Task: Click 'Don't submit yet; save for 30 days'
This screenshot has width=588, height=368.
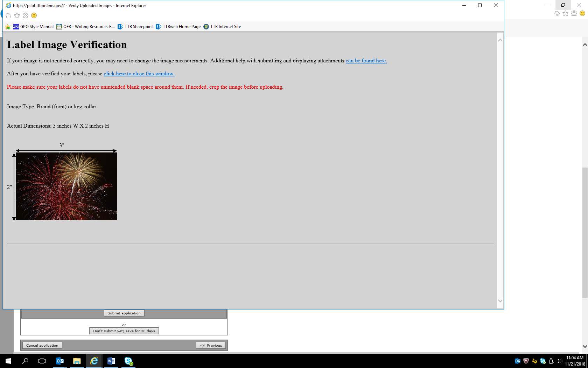Action: (x=124, y=331)
